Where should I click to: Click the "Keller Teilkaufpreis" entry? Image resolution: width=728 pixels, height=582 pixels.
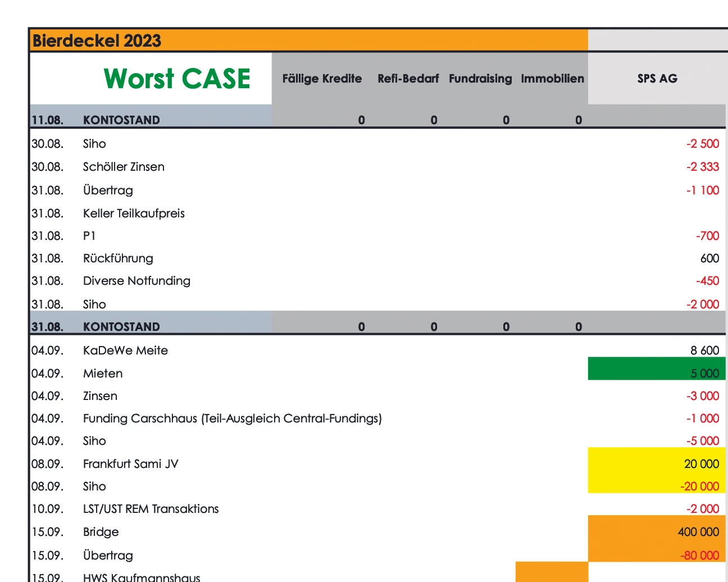(x=134, y=213)
